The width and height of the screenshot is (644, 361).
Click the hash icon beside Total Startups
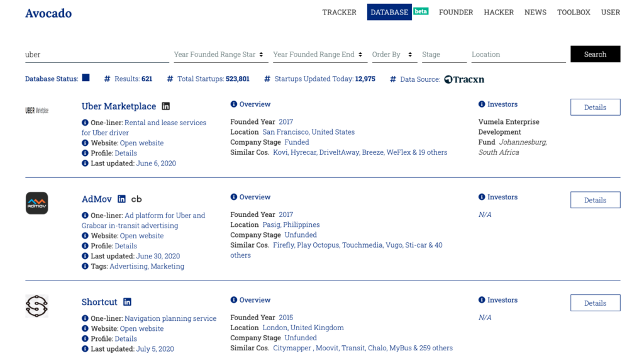170,79
